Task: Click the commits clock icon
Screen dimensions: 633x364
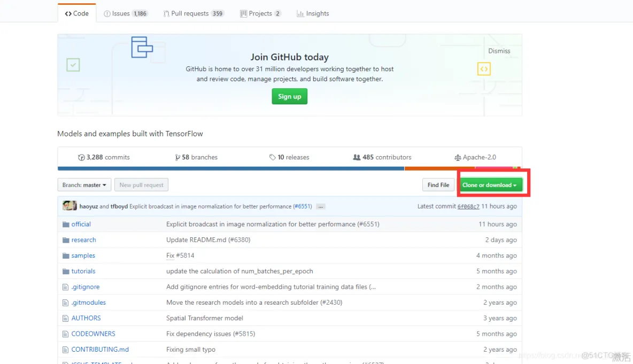Action: coord(81,157)
